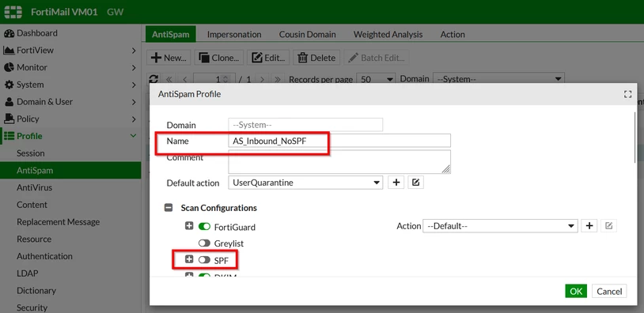Click the Profile list icon
Viewport: 644px width, 313px height.
[9, 136]
